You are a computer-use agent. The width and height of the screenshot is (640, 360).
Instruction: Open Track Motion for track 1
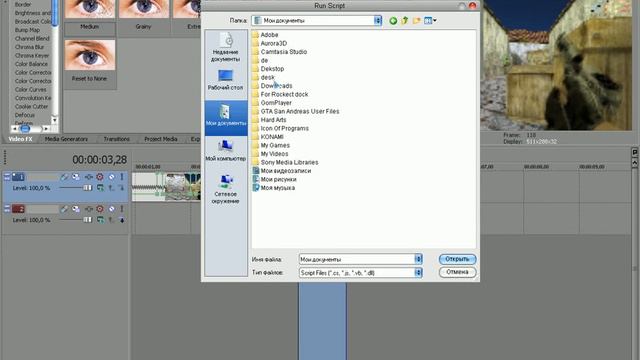76,177
